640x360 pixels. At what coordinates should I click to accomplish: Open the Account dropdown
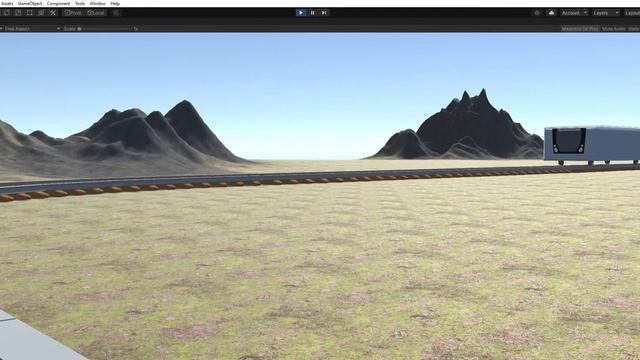574,13
